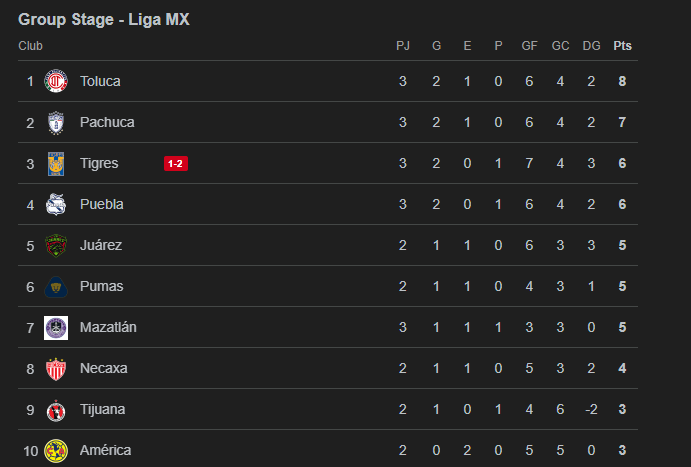The width and height of the screenshot is (691, 467).
Task: Click the DG column header
Action: [x=591, y=45]
